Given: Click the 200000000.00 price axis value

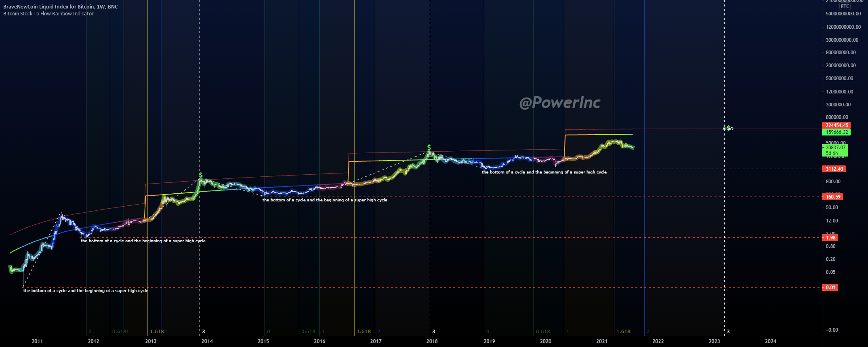Looking at the screenshot, I should click(x=841, y=66).
